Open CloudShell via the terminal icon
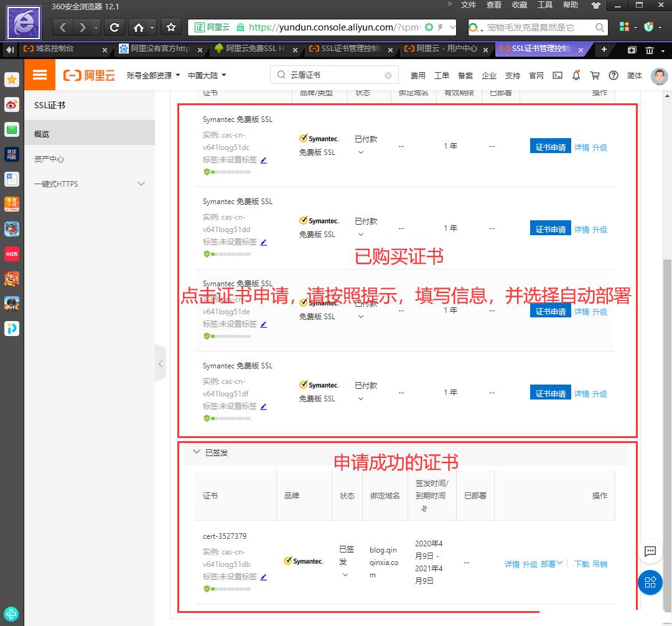Image resolution: width=672 pixels, height=626 pixels. point(557,75)
